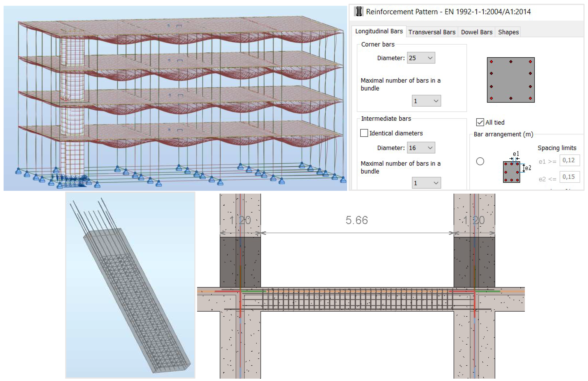
Task: Enable the Identical diameters checkbox
Action: [x=364, y=133]
